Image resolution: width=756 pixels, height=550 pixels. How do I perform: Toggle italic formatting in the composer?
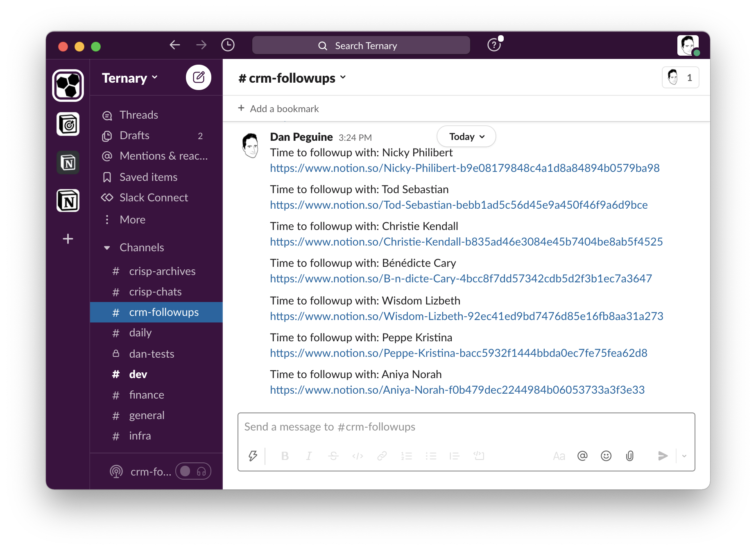click(x=309, y=455)
